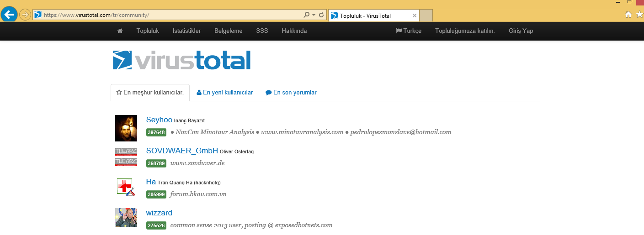644x235 pixels.
Task: Click İnanç Bayazıt name text
Action: 189,120
